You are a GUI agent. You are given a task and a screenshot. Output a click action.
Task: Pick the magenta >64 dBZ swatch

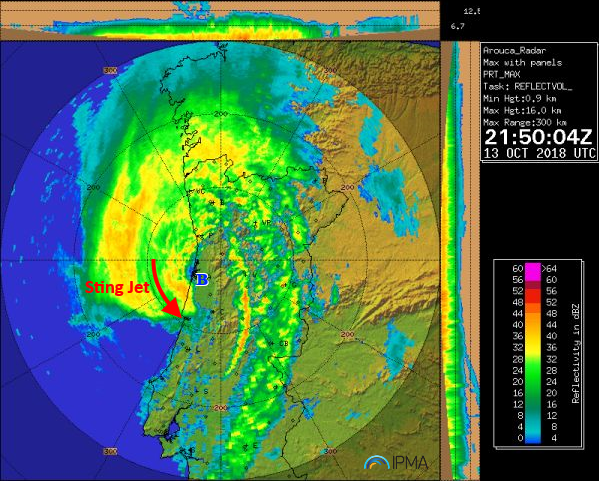click(x=533, y=268)
